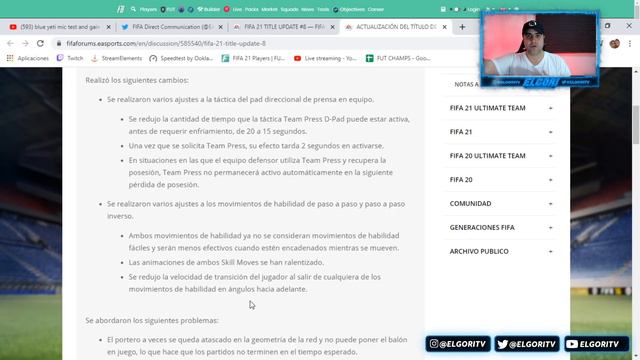Close the FIFA Direct Communication tab
Screen dimensions: 640x360
point(221,27)
